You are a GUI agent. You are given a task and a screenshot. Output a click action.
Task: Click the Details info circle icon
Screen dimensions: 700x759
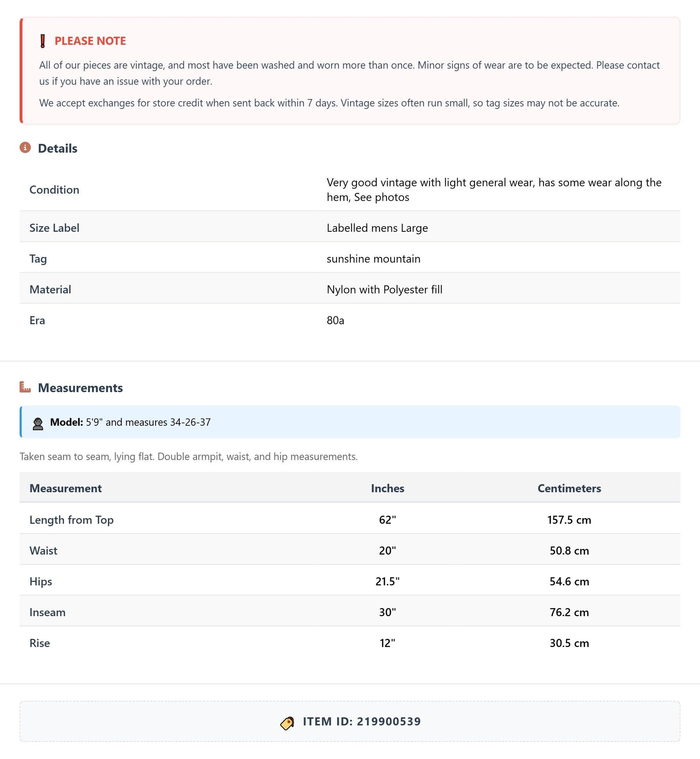26,148
